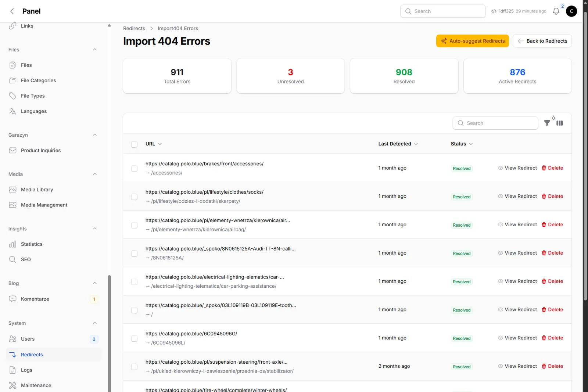Click the sidebar scrollbar thumb
This screenshot has height=392, width=588.
(x=109, y=333)
